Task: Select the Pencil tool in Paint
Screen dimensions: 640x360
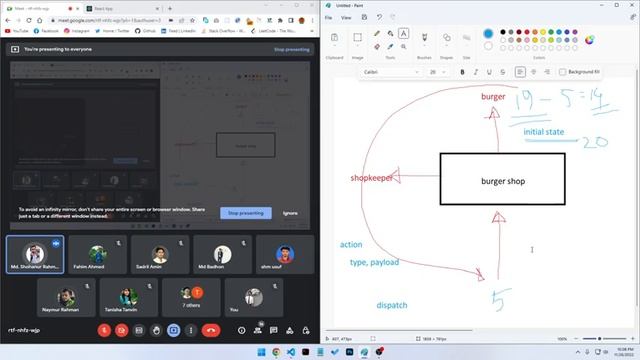Action: 377,33
